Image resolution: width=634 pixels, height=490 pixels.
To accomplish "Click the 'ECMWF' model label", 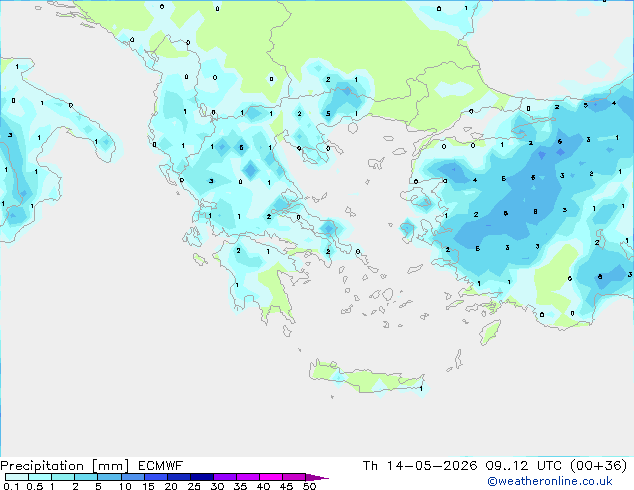I will pyautogui.click(x=161, y=466).
